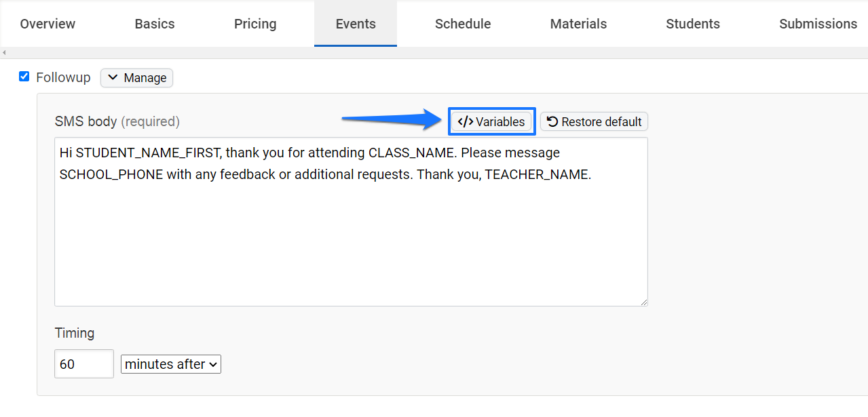The image size is (868, 417).
Task: Open the Manage dropdown
Action: point(136,78)
